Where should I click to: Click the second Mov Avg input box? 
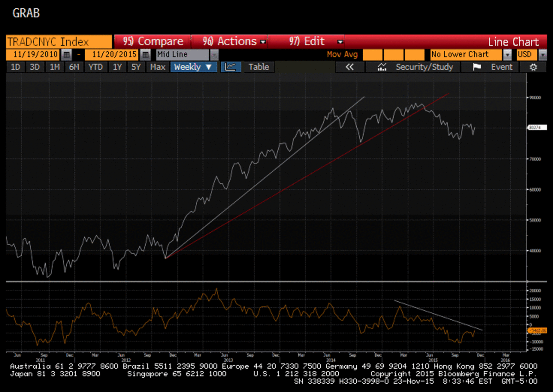tap(393, 54)
